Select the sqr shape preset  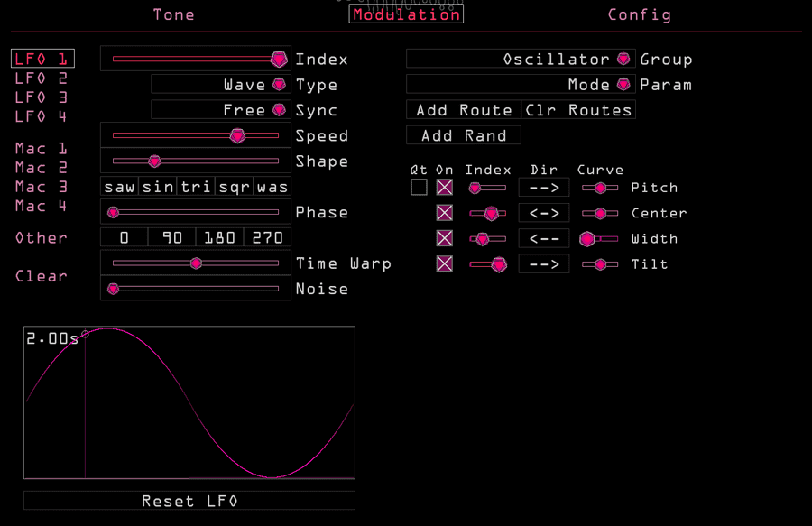click(x=234, y=187)
